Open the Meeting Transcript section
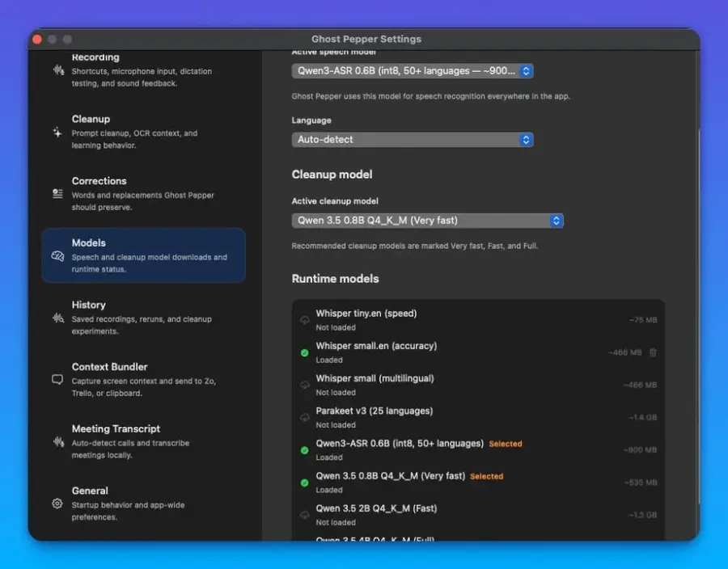The height and width of the screenshot is (569, 728). 143,441
